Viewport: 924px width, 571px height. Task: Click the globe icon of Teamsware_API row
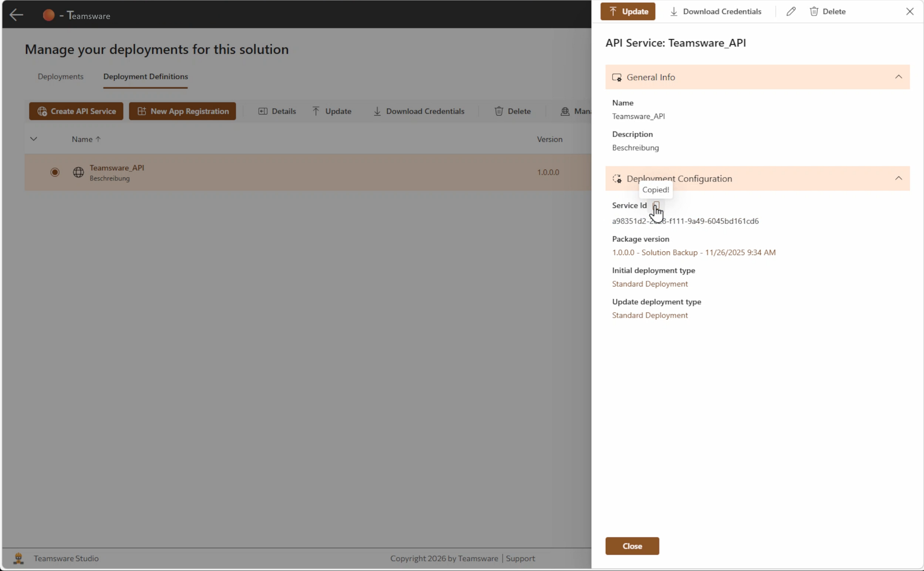pos(78,172)
